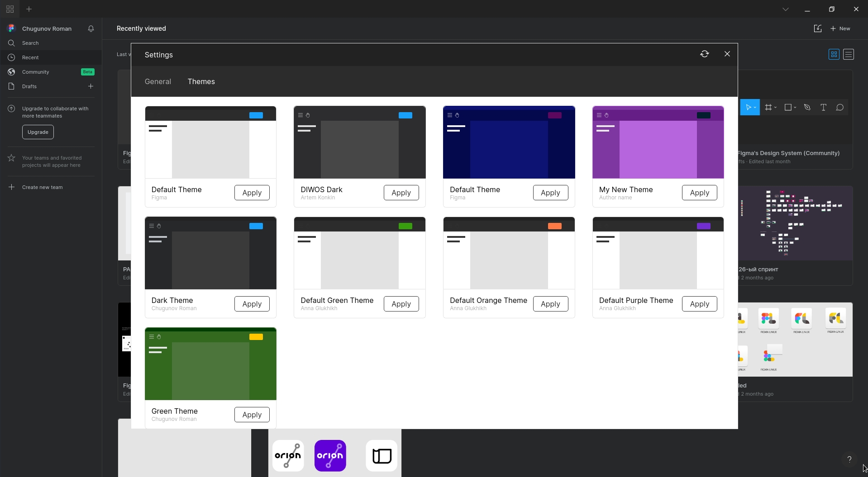868x477 pixels.
Task: Switch projects to list view
Action: pyautogui.click(x=849, y=54)
